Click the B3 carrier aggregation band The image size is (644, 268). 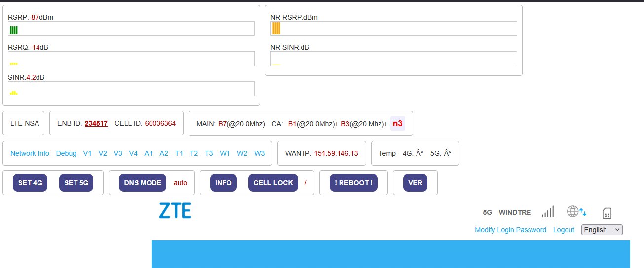[345, 123]
